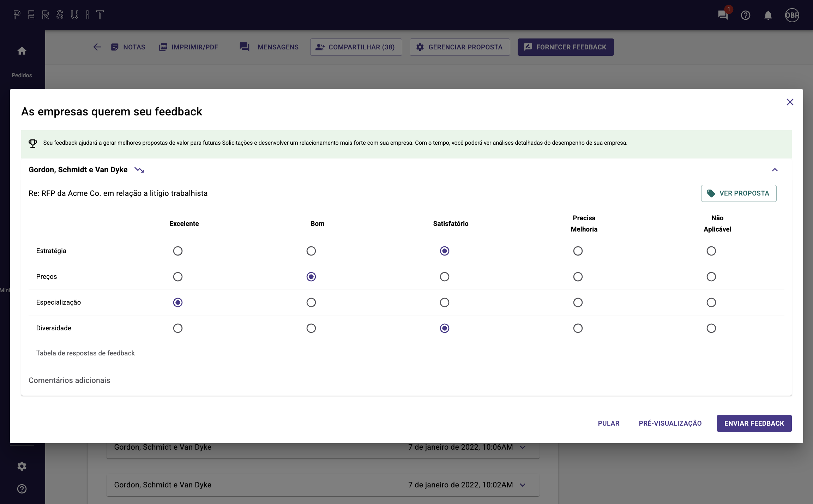Expand the 10:06AM proposal entry
Image resolution: width=813 pixels, height=504 pixels.
coord(523,447)
